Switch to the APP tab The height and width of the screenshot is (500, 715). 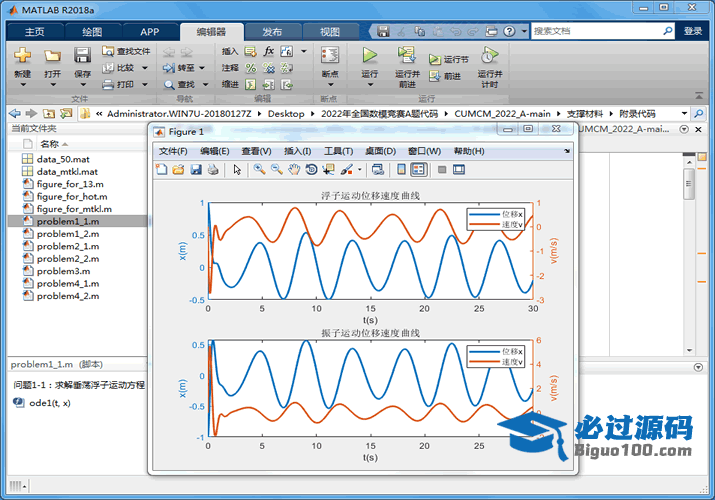coord(150,31)
